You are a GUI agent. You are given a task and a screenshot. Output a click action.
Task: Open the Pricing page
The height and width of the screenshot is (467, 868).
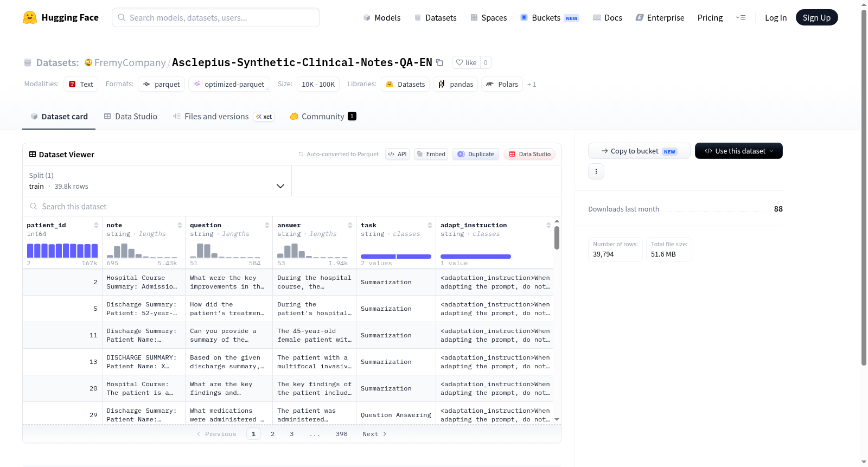(x=710, y=18)
